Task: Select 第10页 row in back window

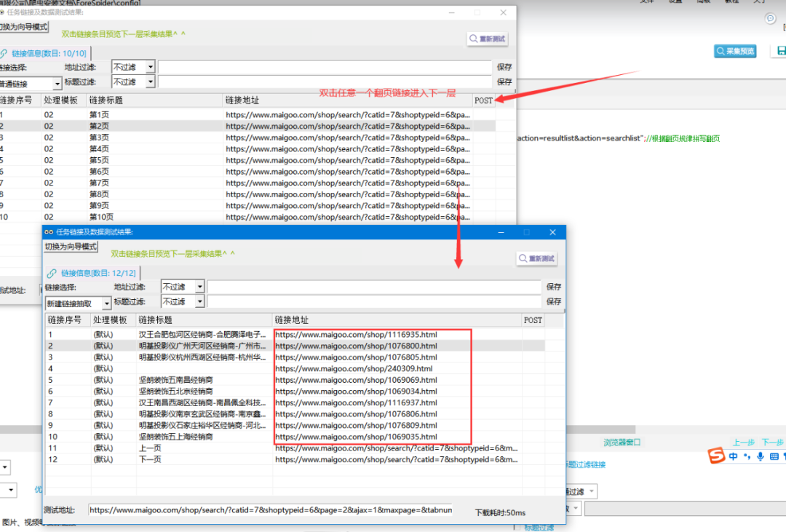Action: click(x=247, y=217)
